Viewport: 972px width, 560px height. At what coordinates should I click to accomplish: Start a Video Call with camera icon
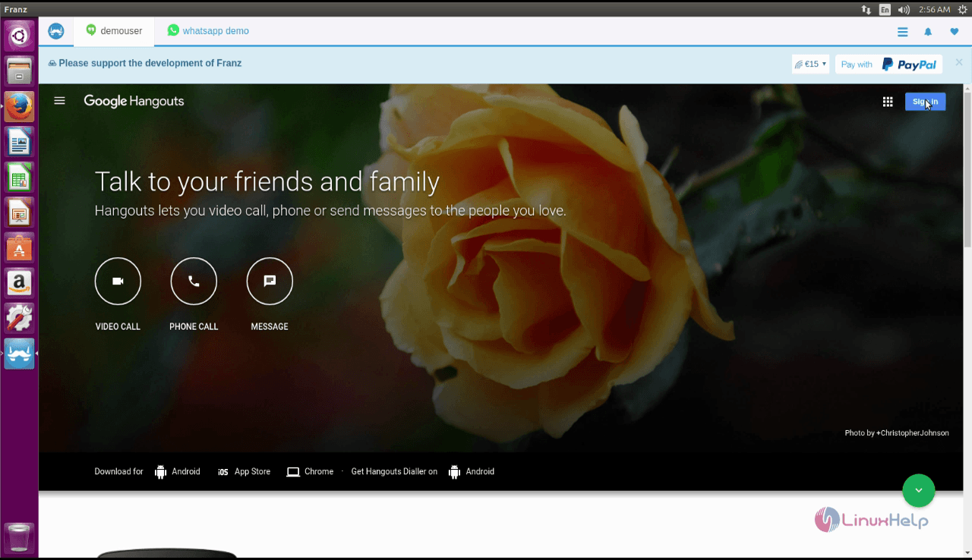pyautogui.click(x=118, y=281)
